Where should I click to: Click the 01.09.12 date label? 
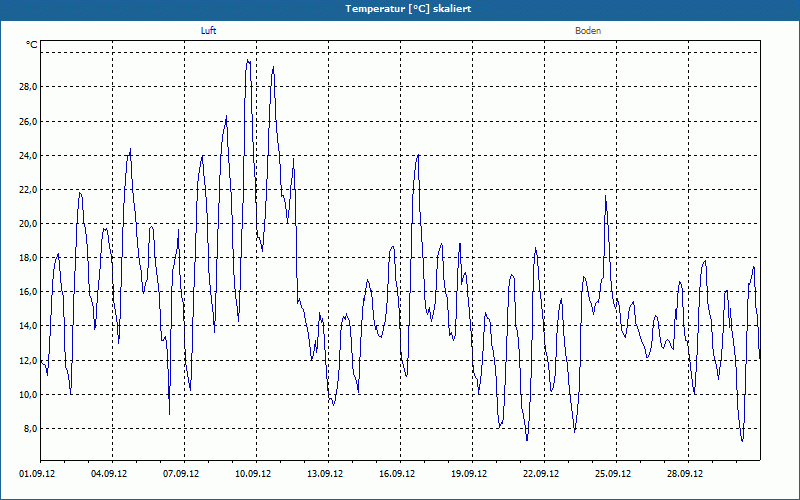(37, 474)
